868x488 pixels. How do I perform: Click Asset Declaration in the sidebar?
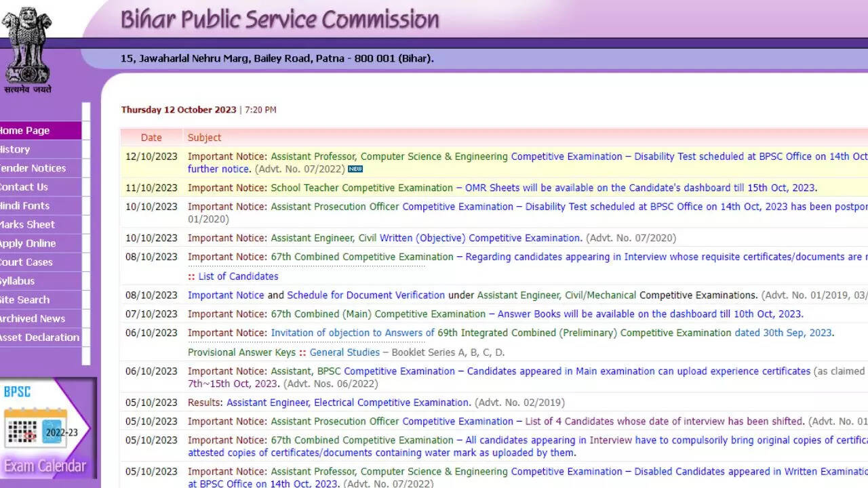40,338
